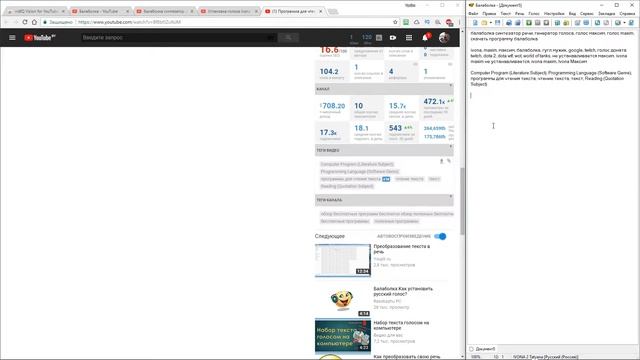Open the Набор текста голосом на компьютере thumbnail

click(343, 336)
